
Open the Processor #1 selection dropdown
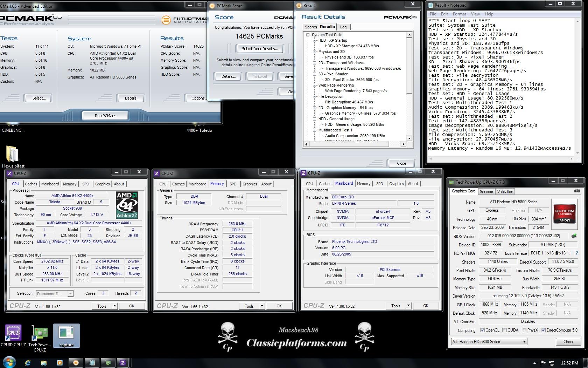click(x=54, y=294)
